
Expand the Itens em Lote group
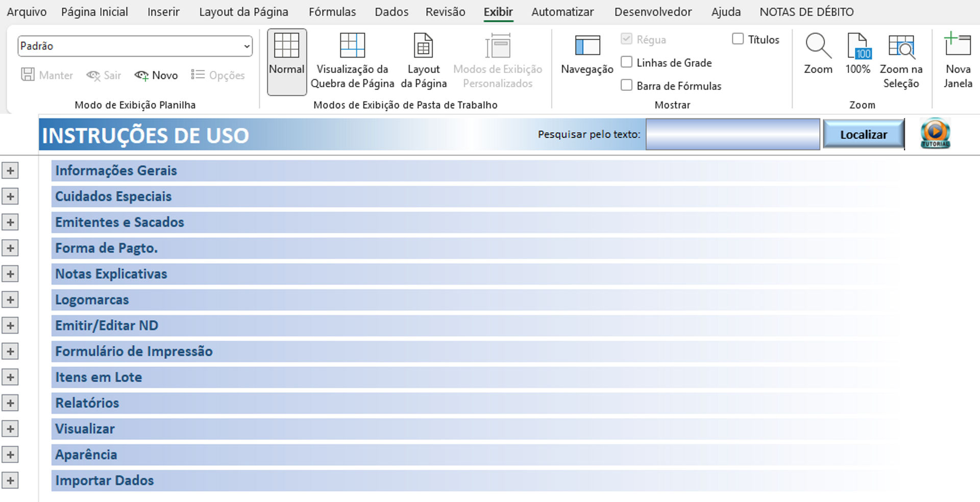point(10,377)
